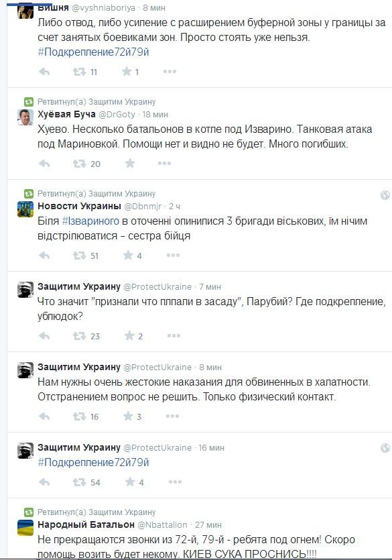
Task: Retweet the Вишня tweet with 11 retweets
Action: pos(79,72)
